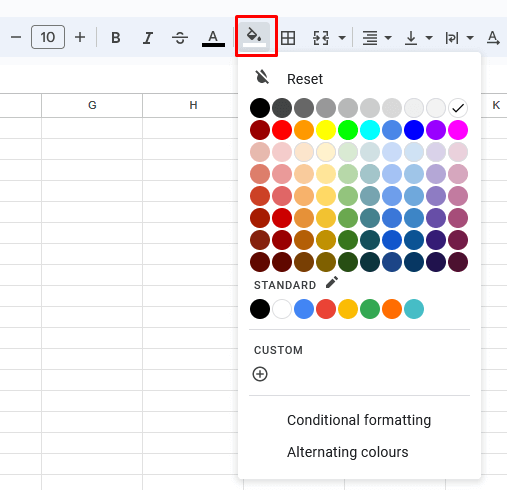Toggle strikethrough formatting
The height and width of the screenshot is (490, 507).
[x=180, y=38]
